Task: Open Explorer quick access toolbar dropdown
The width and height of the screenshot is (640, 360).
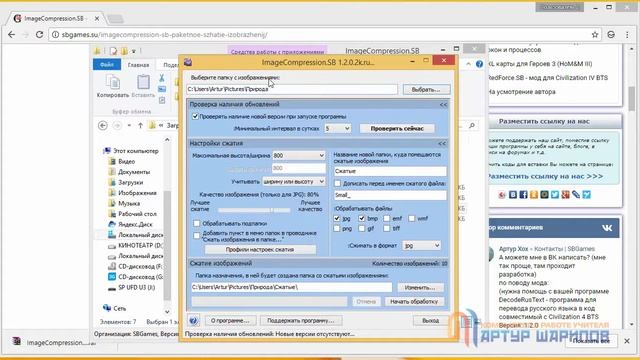Action: coord(133,51)
